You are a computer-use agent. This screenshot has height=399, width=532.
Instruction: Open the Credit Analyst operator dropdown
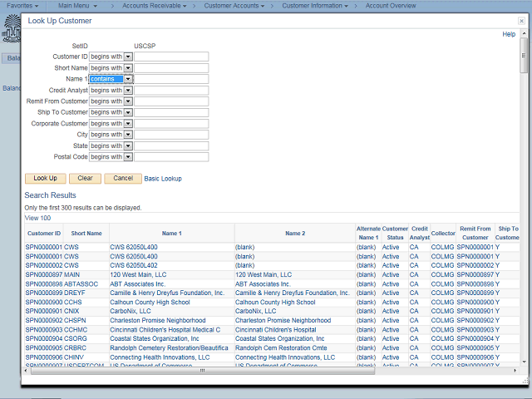[x=128, y=91]
